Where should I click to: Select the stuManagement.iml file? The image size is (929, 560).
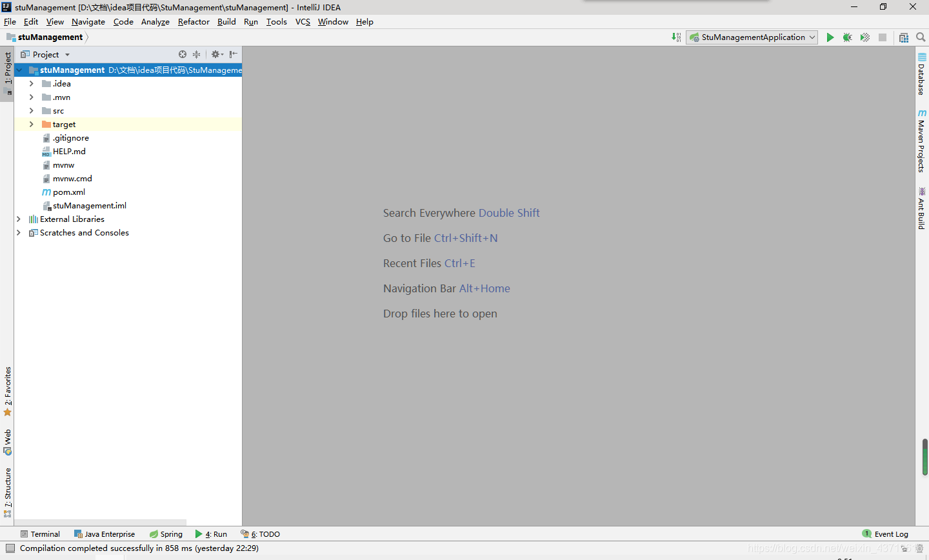[90, 206]
